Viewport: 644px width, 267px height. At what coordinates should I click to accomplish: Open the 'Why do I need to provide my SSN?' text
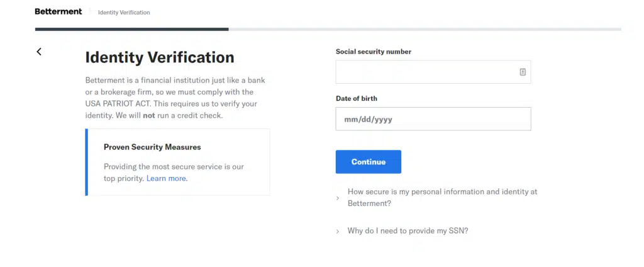point(408,230)
